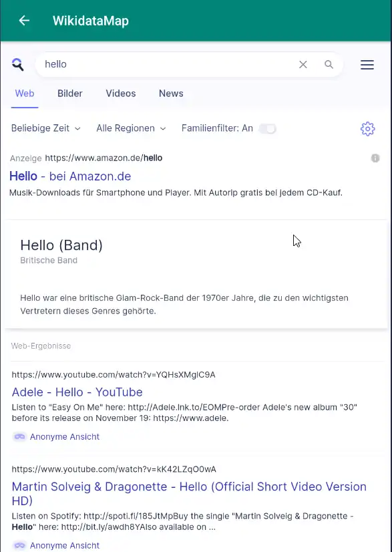The height and width of the screenshot is (552, 392).
Task: Open search settings gear icon
Action: [368, 129]
